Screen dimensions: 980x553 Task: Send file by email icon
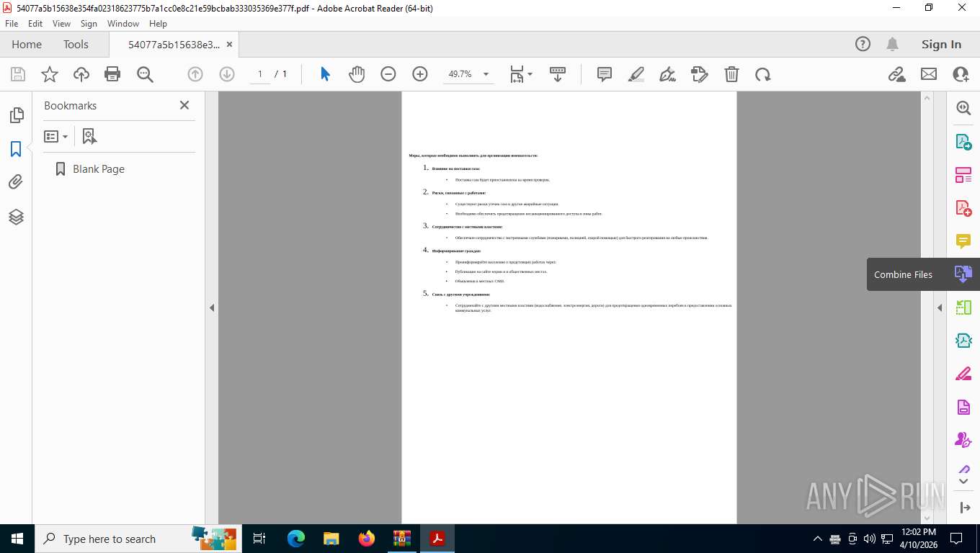[929, 74]
